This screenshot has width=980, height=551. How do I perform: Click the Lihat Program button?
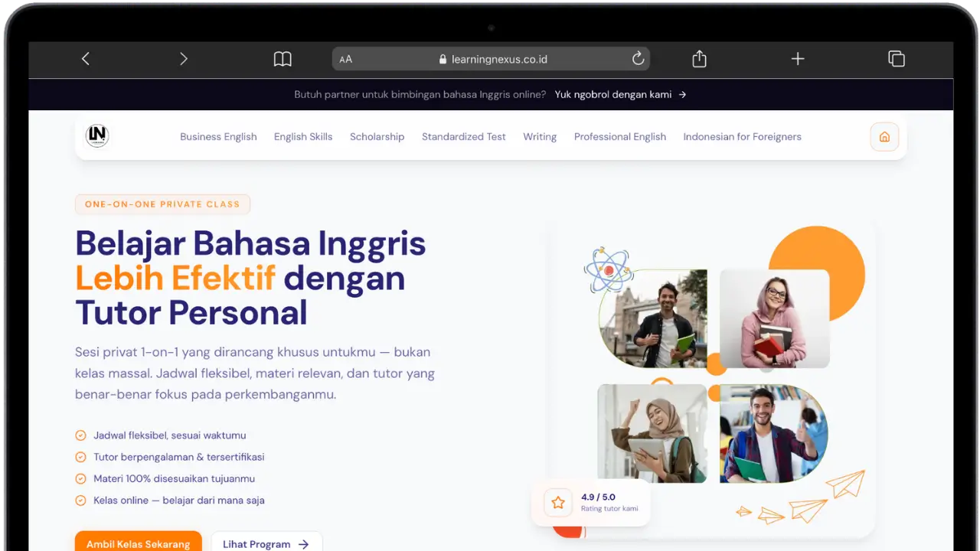coord(266,542)
